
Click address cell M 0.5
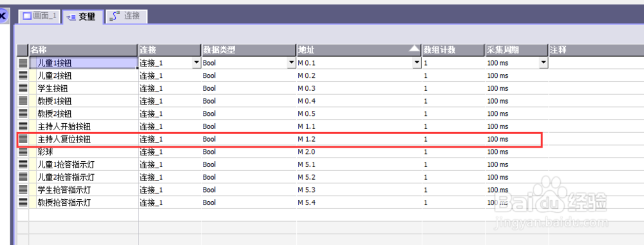pos(359,113)
